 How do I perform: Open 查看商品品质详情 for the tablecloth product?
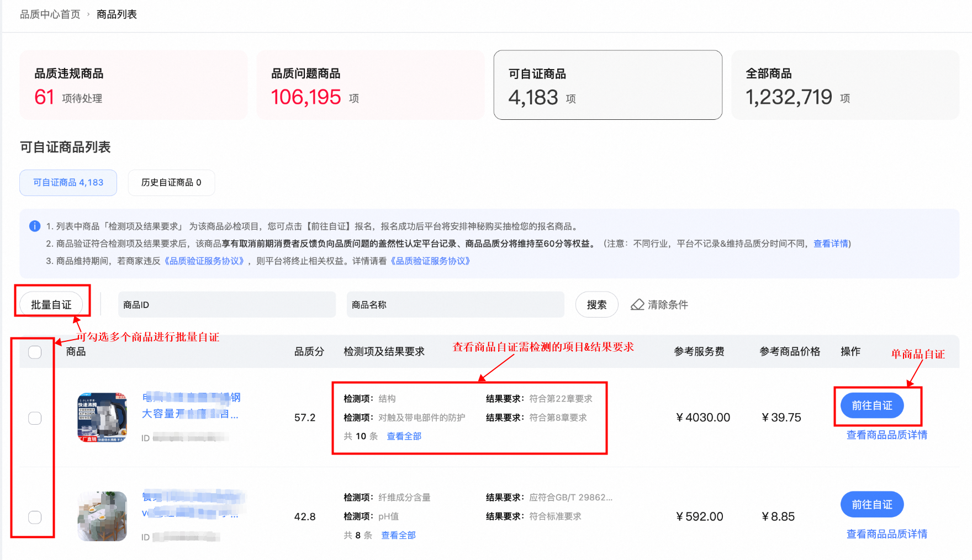point(887,534)
